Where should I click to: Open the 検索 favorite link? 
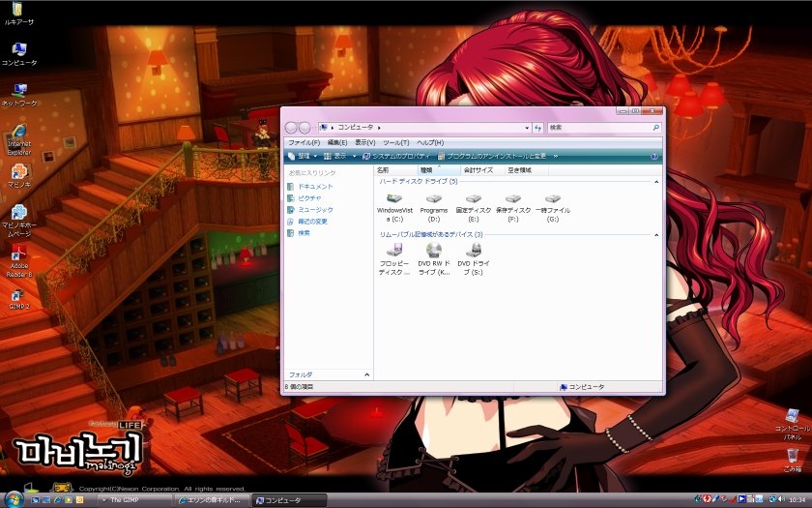pyautogui.click(x=299, y=233)
